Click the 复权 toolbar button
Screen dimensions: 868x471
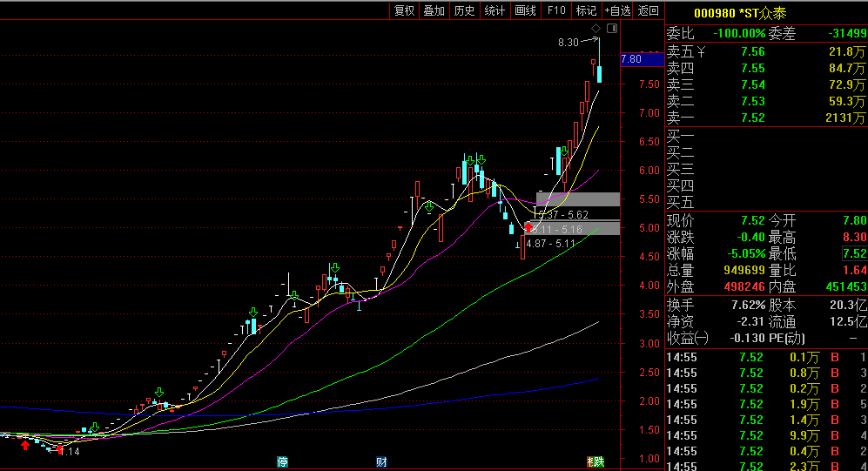click(x=404, y=10)
